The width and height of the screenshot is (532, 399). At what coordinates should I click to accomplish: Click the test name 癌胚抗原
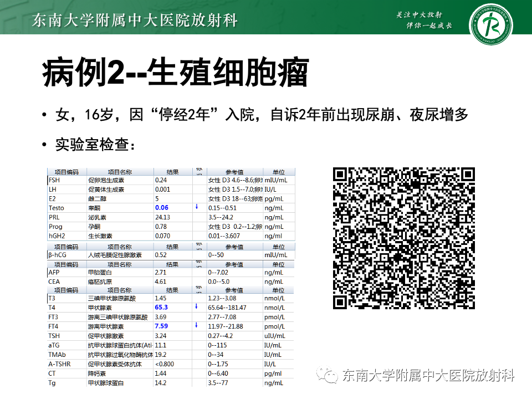tap(100, 282)
